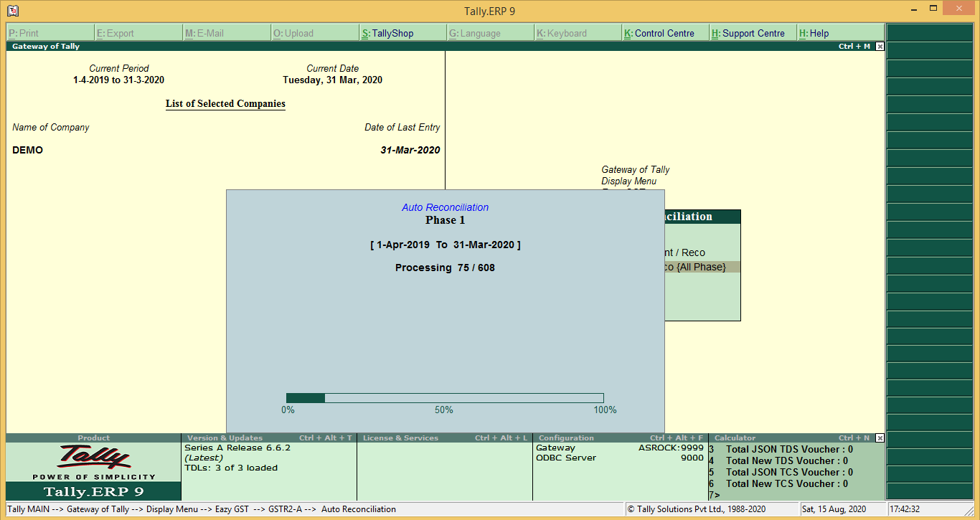980x520 pixels.
Task: Select the DEMO company name
Action: 27,150
